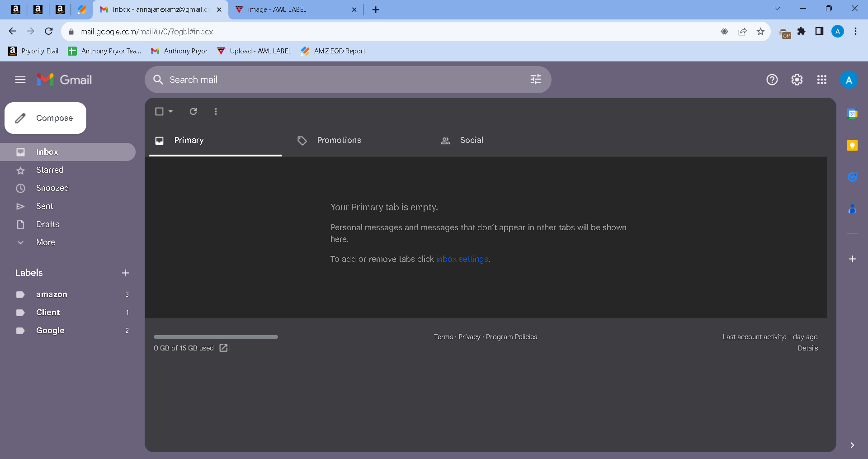
Task: Open Google Keep side panel
Action: click(x=852, y=145)
